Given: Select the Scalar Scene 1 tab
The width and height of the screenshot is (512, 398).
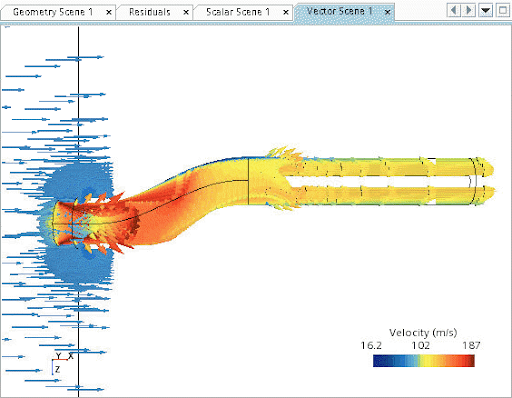Looking at the screenshot, I should [238, 12].
